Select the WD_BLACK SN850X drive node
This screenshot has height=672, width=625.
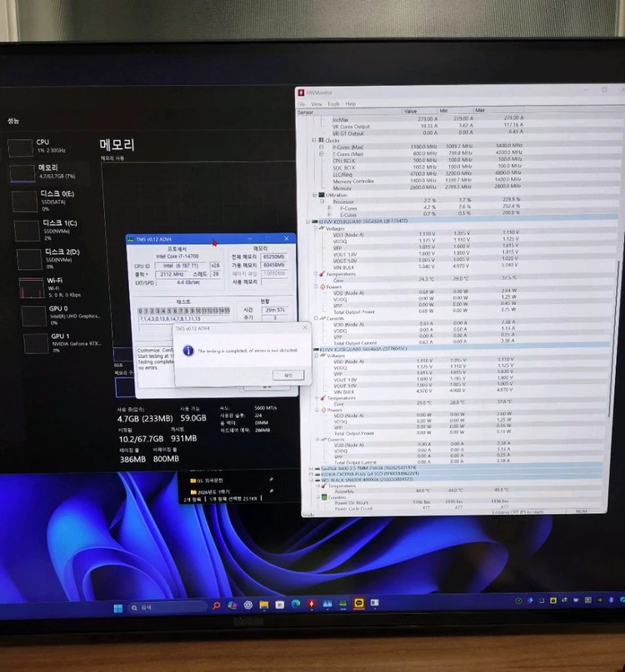click(x=367, y=479)
